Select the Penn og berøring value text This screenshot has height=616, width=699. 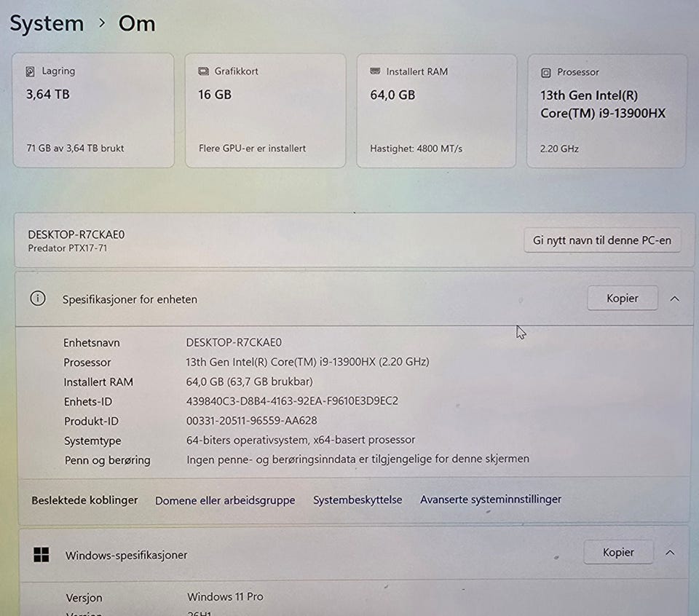pos(358,459)
